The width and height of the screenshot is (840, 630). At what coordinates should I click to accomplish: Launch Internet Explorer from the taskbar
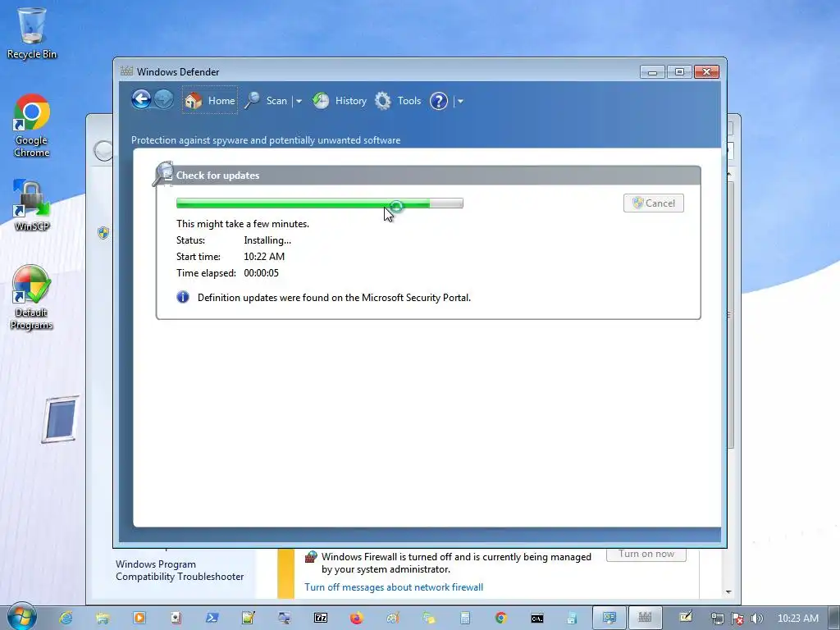click(66, 618)
